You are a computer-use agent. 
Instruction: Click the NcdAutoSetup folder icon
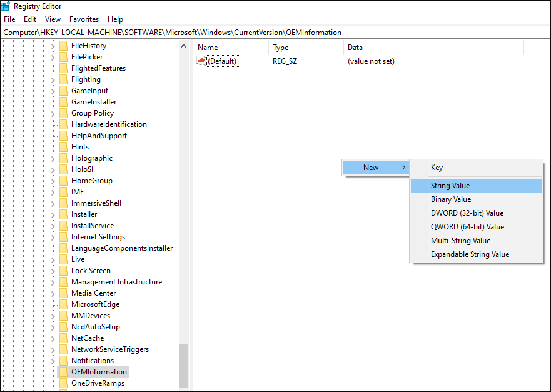click(x=64, y=326)
